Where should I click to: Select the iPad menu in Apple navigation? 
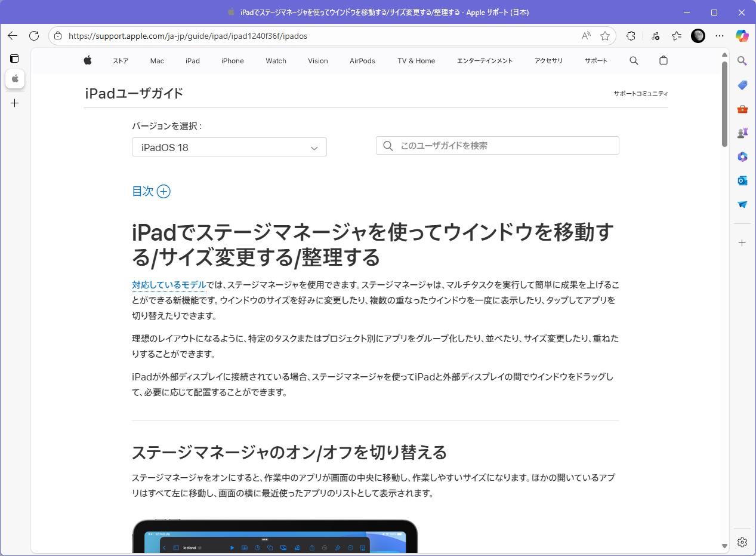(x=192, y=60)
